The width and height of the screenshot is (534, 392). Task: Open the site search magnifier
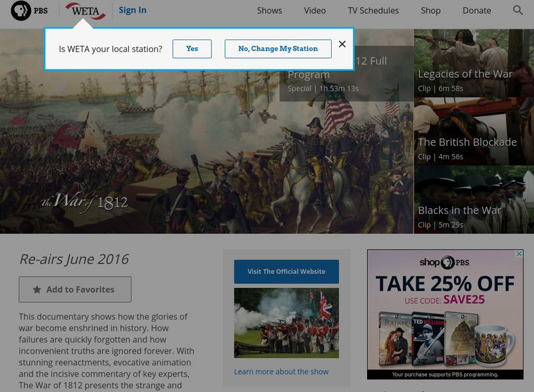click(517, 11)
